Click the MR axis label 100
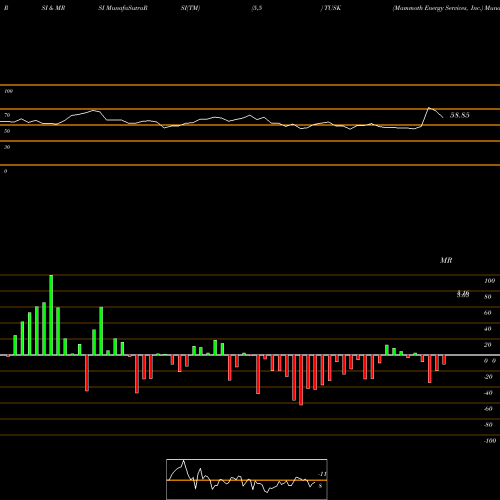The image size is (500, 500). [x=489, y=281]
